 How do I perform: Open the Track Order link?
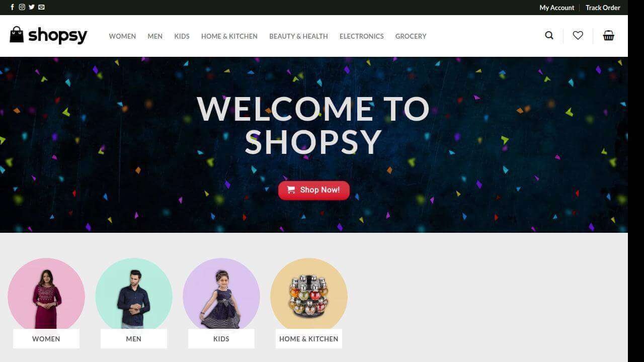603,8
